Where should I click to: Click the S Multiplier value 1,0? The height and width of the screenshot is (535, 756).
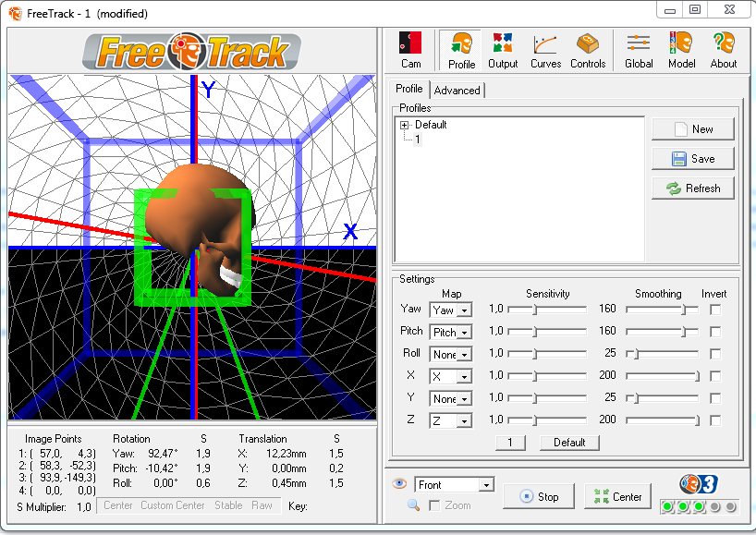point(84,507)
